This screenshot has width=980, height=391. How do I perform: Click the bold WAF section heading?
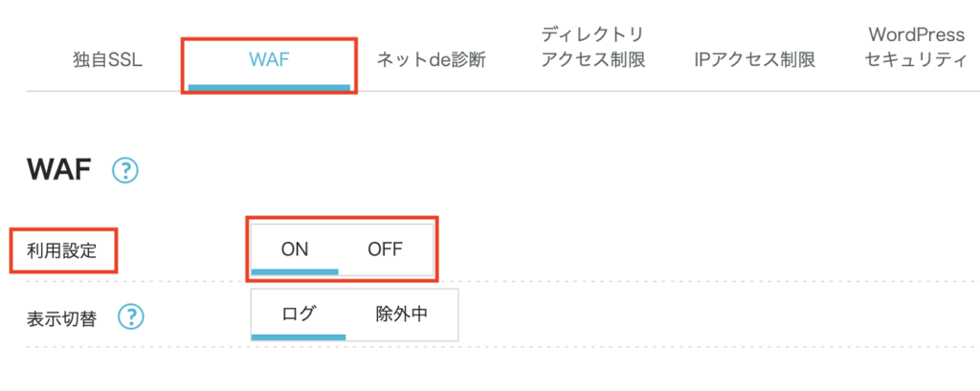coord(57,171)
